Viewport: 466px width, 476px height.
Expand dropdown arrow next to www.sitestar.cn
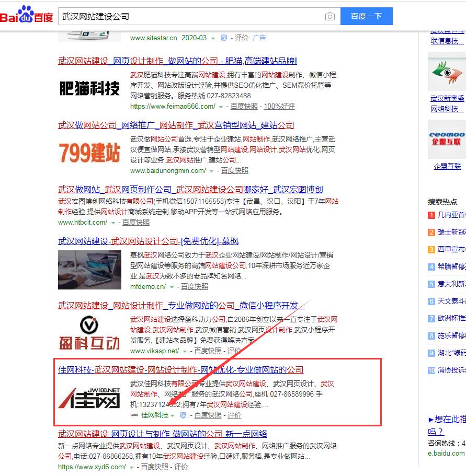pyautogui.click(x=213, y=39)
